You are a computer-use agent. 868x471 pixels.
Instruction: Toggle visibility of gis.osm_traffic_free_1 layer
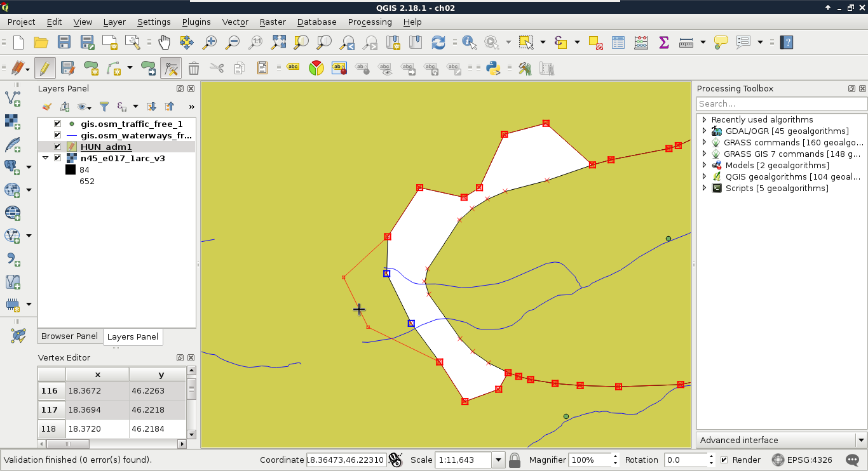[58, 124]
